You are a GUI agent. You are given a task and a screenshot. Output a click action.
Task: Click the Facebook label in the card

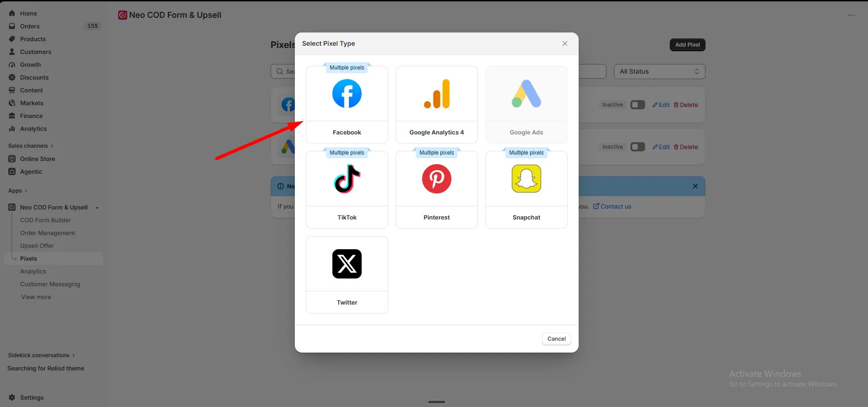(x=347, y=132)
